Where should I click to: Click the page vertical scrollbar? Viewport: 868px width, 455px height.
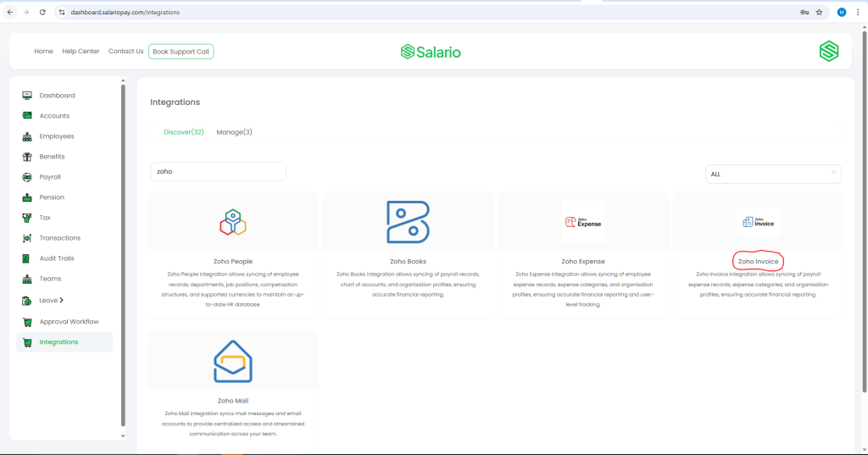[864, 210]
